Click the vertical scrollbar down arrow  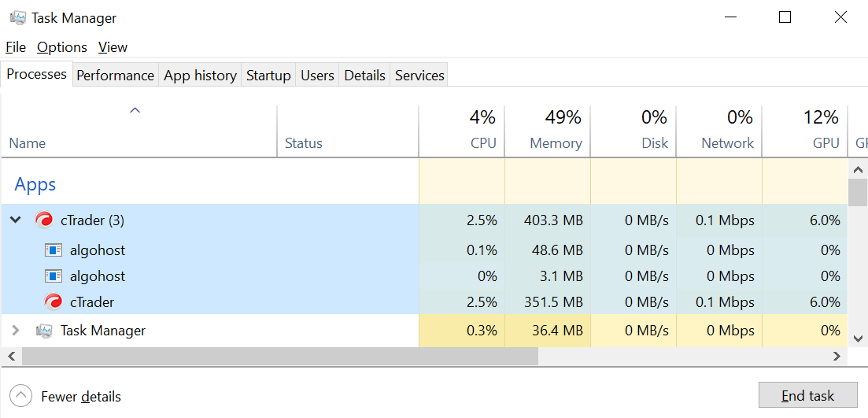pyautogui.click(x=858, y=338)
